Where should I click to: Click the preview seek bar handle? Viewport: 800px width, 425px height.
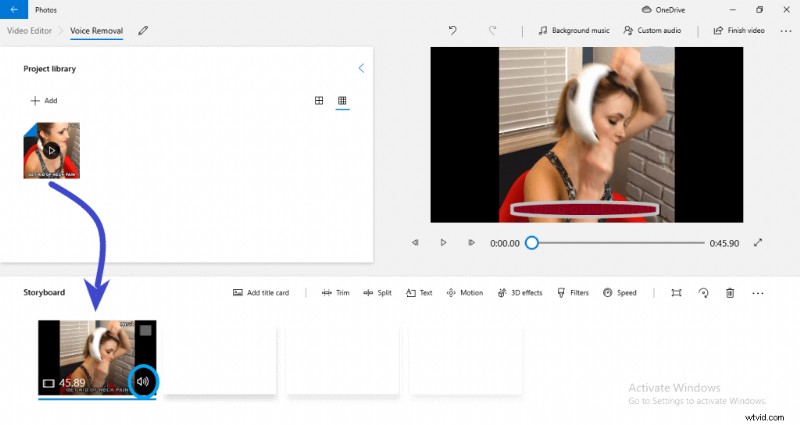click(x=532, y=243)
